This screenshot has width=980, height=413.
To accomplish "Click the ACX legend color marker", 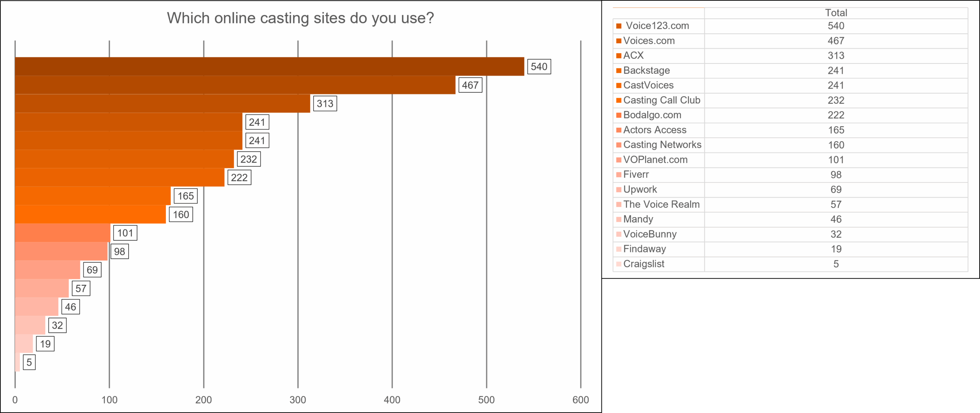I will [x=619, y=56].
